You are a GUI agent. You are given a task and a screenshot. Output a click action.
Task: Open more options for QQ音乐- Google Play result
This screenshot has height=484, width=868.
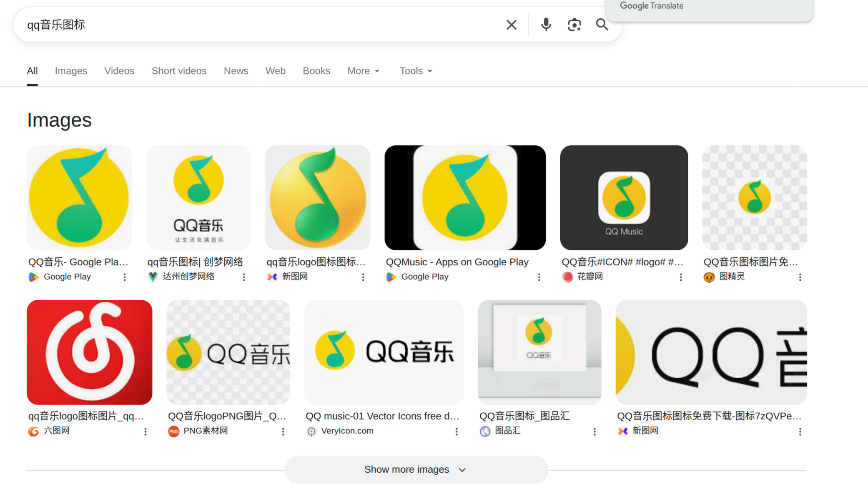(x=124, y=277)
